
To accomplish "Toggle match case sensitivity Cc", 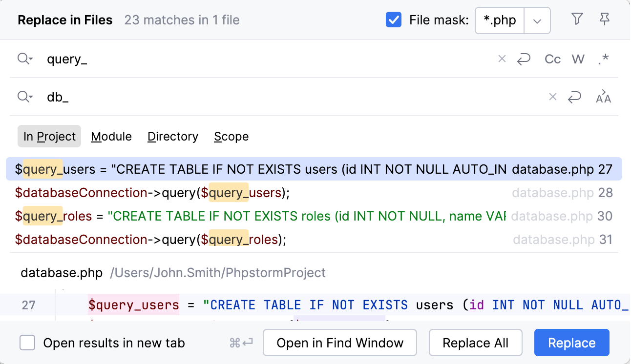I will 552,59.
